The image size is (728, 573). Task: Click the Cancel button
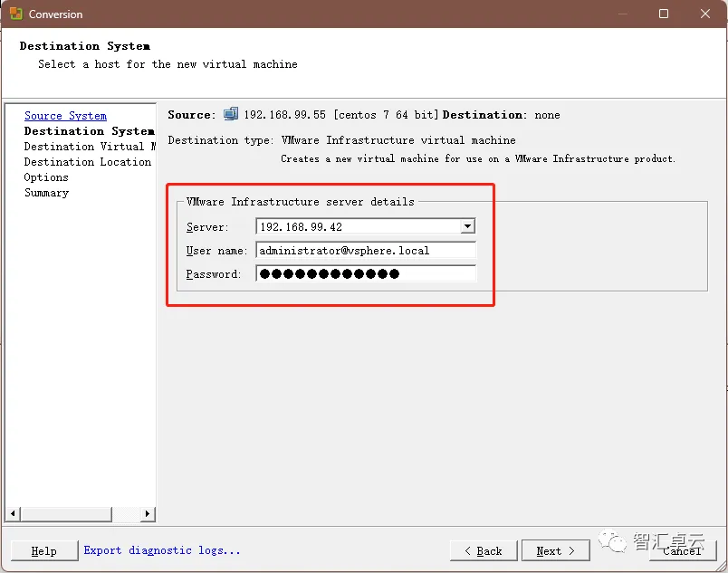(x=683, y=550)
